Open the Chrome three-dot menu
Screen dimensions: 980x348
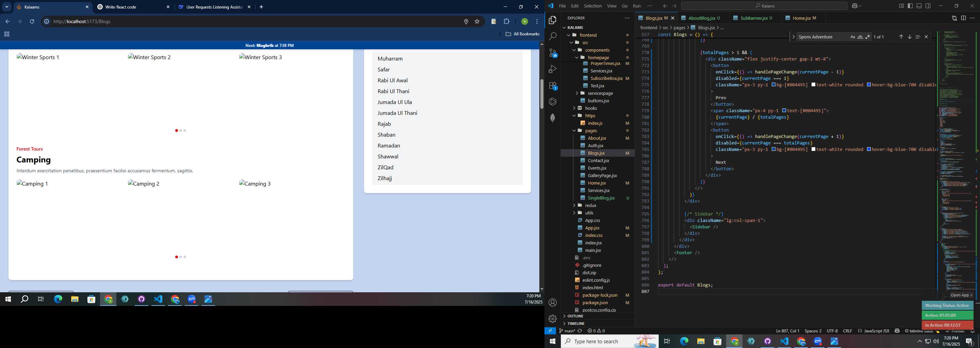coord(537,22)
